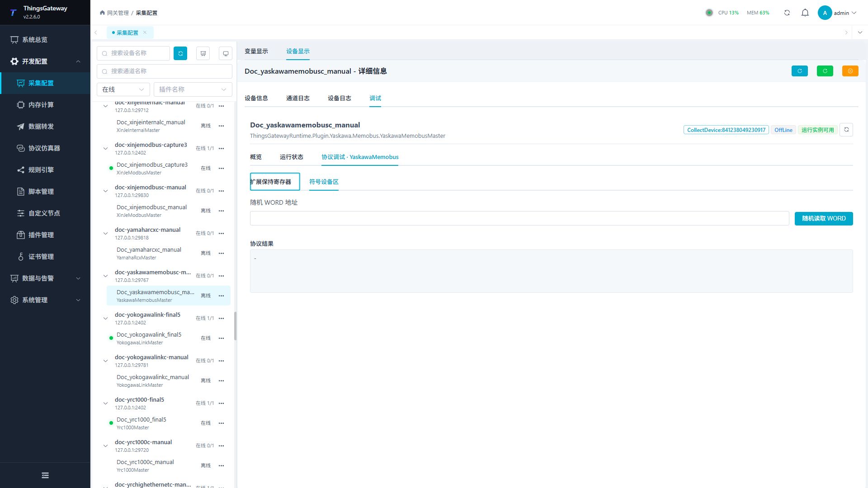
Task: Switch to the 设备显示 tab
Action: [298, 51]
